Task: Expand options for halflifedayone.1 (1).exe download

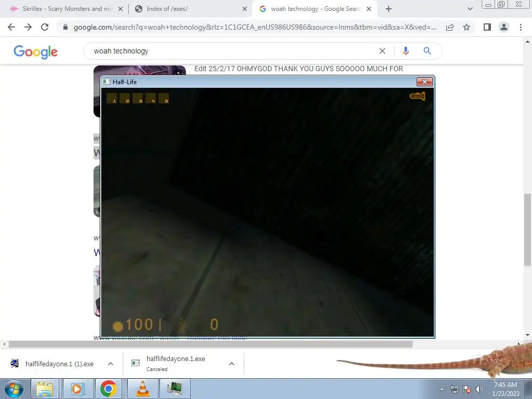Action: [x=111, y=364]
